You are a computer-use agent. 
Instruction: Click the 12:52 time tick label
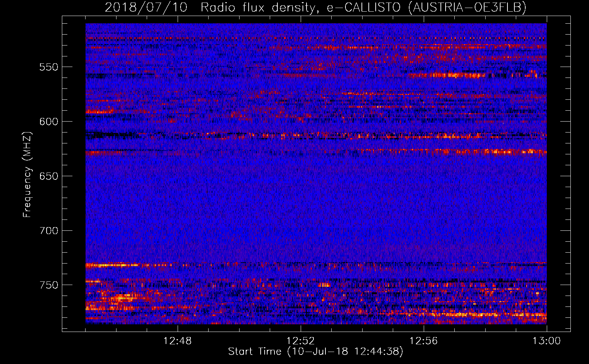coord(301,341)
